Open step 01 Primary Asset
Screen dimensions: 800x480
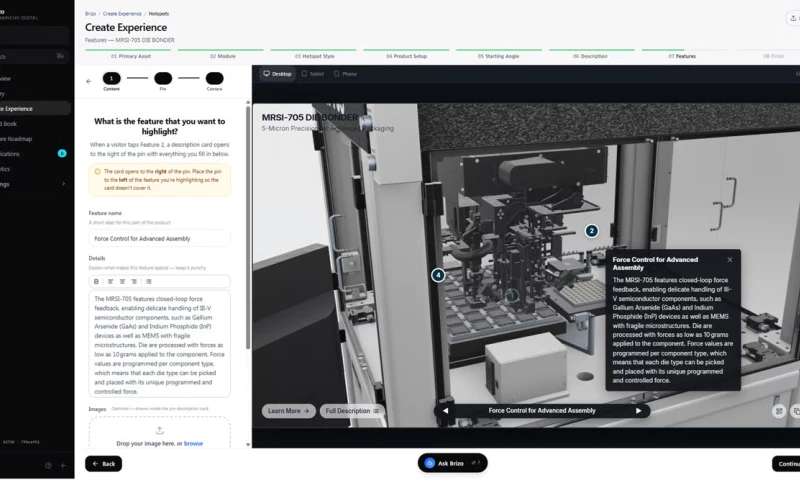131,56
